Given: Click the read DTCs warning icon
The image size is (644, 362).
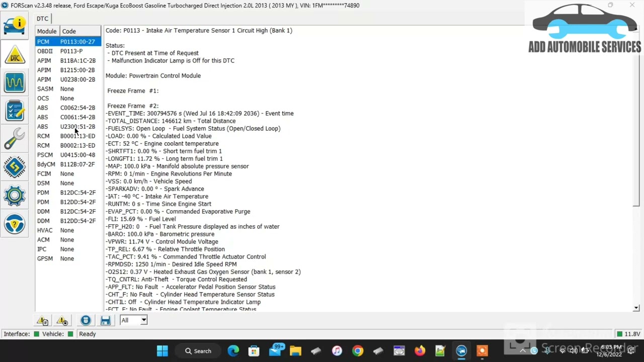Looking at the screenshot, I should pyautogui.click(x=42, y=320).
